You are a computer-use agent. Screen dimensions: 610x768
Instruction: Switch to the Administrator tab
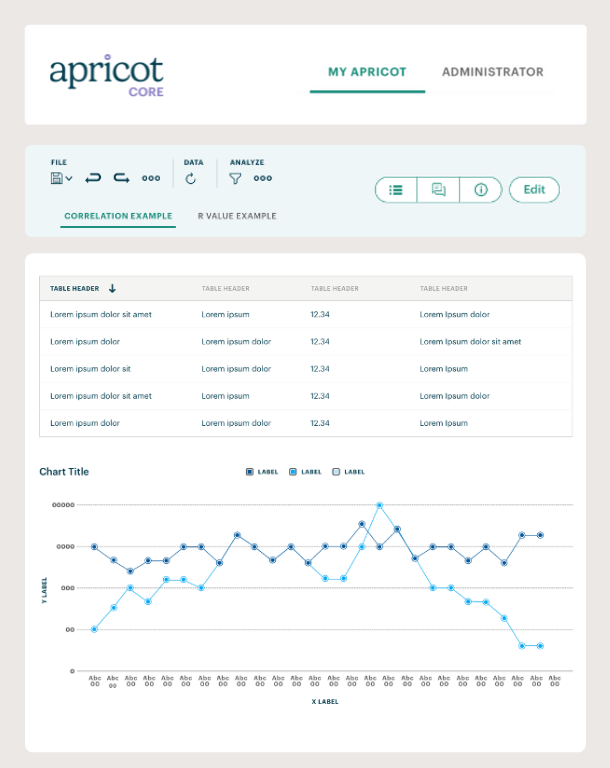(492, 72)
